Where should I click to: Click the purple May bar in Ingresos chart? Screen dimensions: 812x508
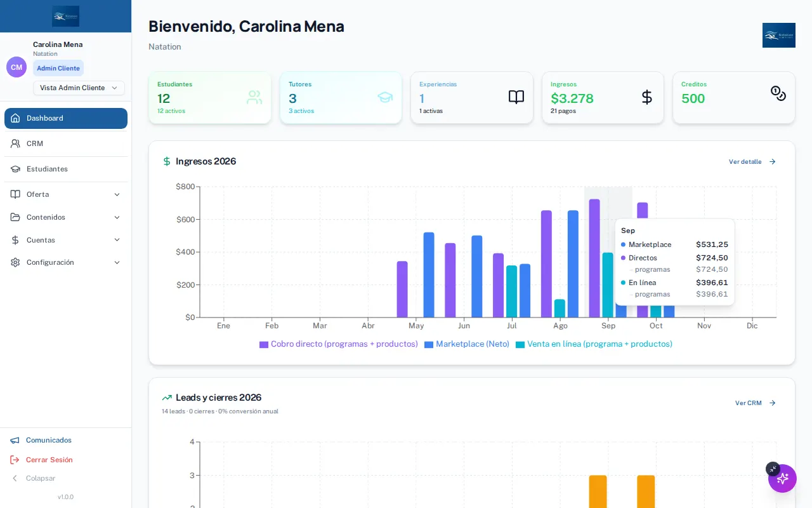[402, 290]
